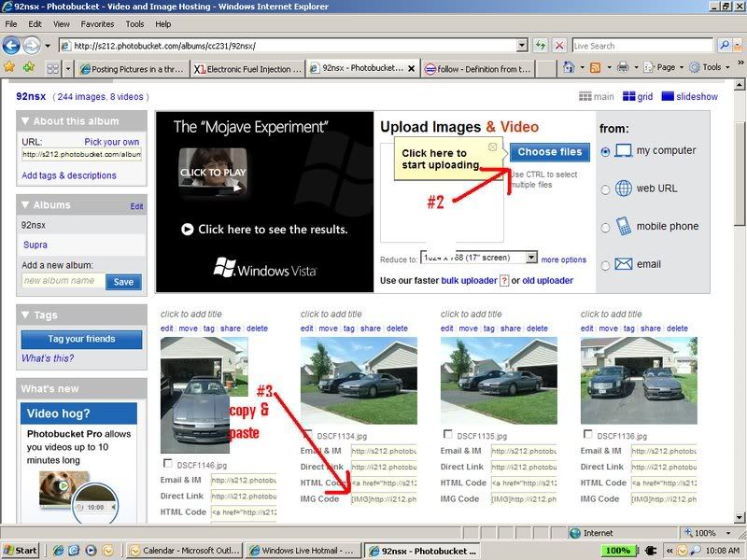Click the browser Back arrow button
Image resolution: width=747 pixels, height=560 pixels.
click(x=11, y=46)
